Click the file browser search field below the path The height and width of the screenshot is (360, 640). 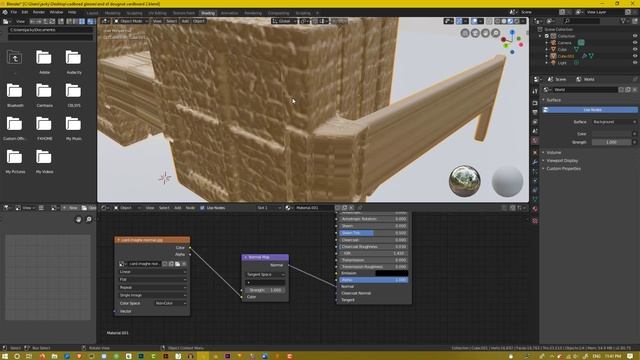pos(50,37)
